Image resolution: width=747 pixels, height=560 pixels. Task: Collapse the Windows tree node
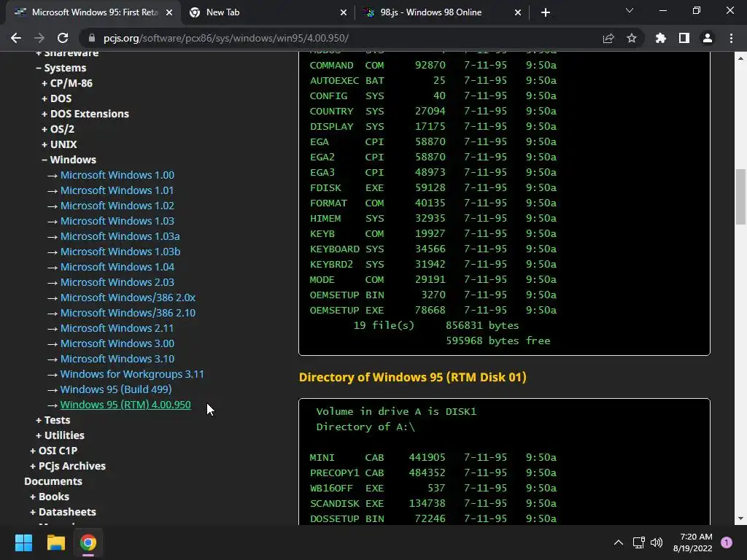pyautogui.click(x=69, y=160)
